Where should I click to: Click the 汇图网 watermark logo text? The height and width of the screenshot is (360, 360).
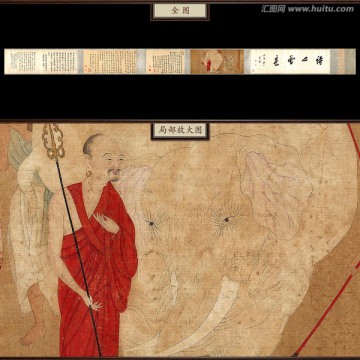tap(273, 9)
